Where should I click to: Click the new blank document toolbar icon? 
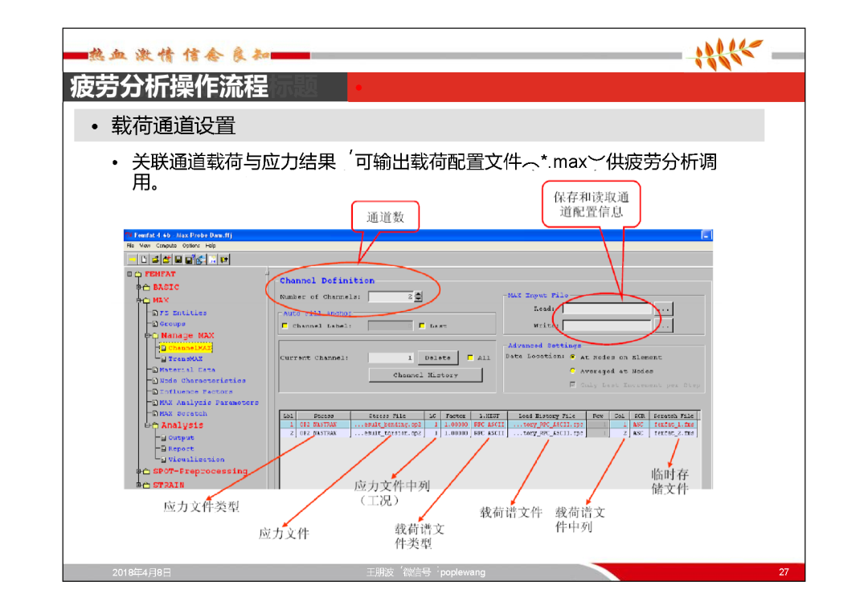tap(144, 260)
